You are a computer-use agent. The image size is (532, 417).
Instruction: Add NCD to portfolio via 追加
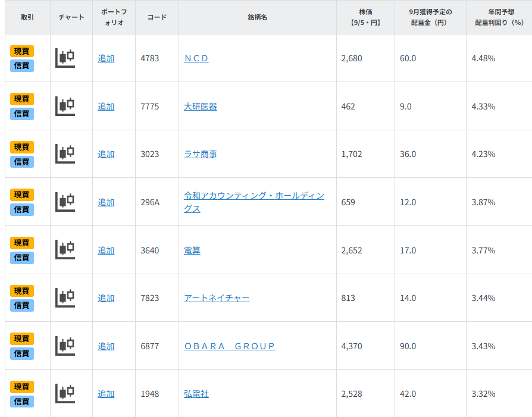coord(106,58)
